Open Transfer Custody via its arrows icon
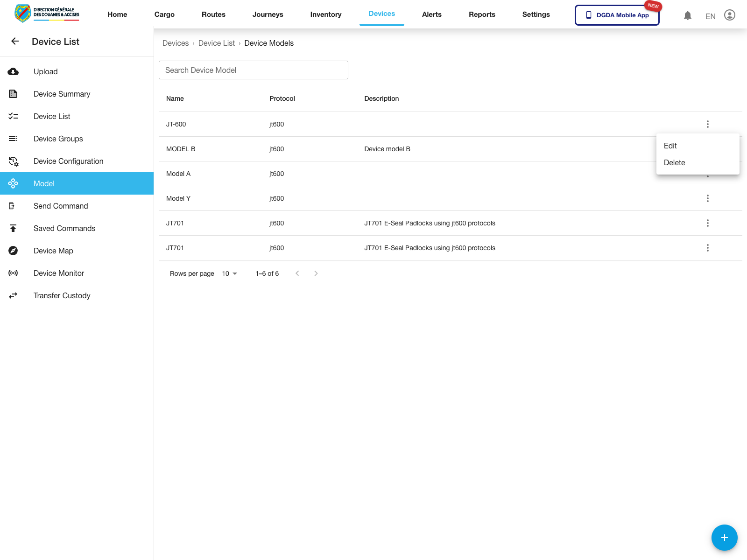This screenshot has width=747, height=560. 14,295
